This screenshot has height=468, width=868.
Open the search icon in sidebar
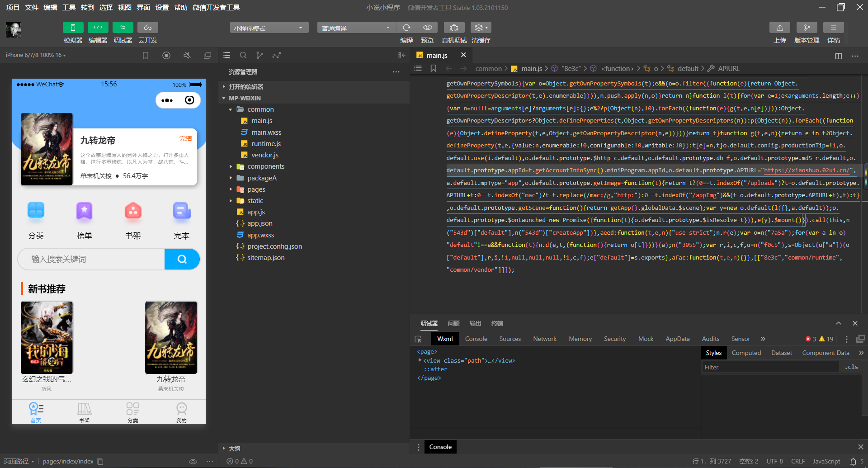tap(243, 56)
